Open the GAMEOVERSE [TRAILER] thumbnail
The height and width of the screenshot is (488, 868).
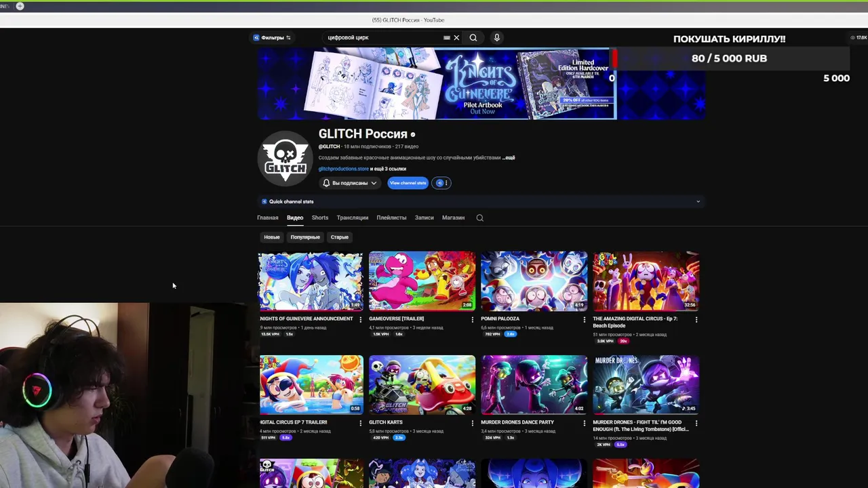422,281
